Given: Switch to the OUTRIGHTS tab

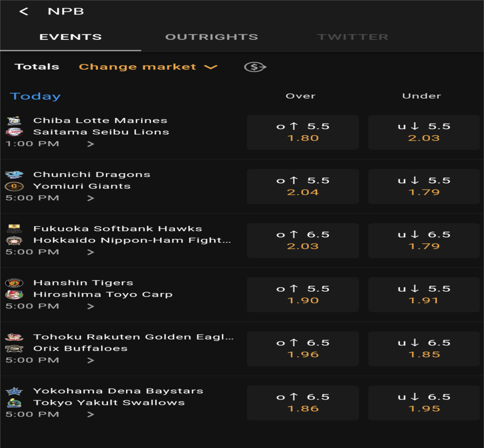Looking at the screenshot, I should (x=212, y=37).
